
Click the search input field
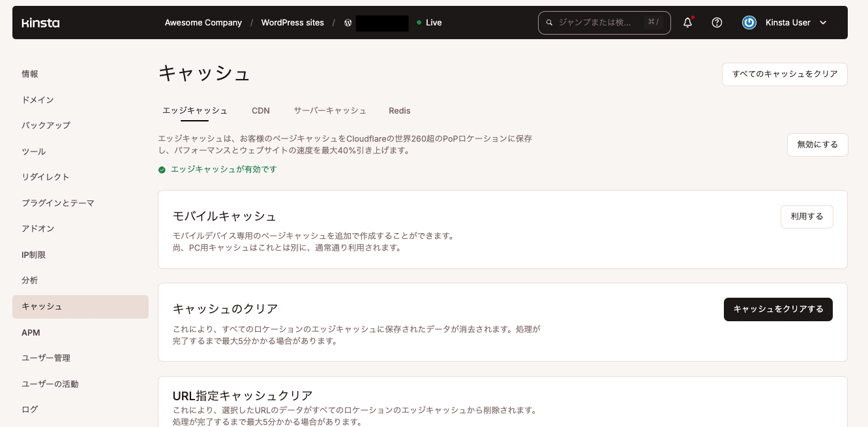click(x=603, y=22)
